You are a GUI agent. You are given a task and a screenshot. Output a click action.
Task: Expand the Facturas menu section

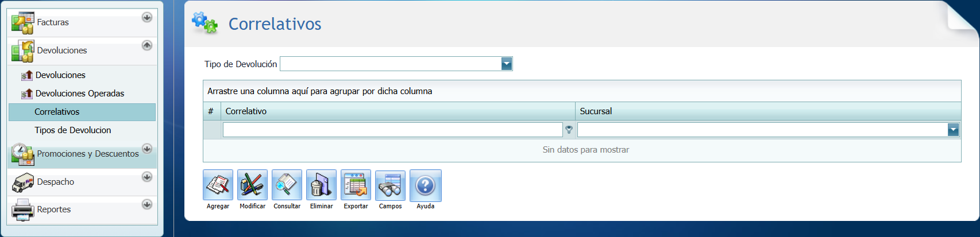tap(147, 17)
